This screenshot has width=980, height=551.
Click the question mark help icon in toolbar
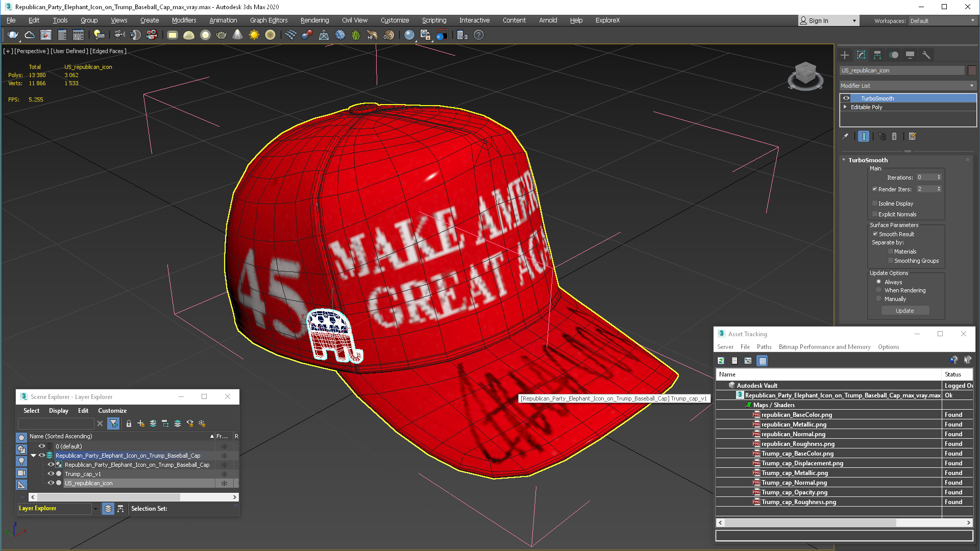coord(479,35)
